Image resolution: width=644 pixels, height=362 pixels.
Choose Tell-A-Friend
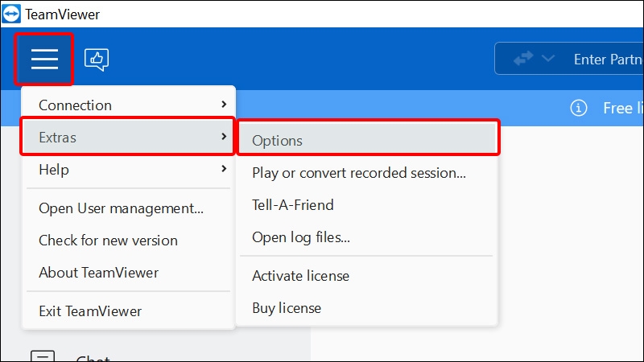(x=368, y=205)
